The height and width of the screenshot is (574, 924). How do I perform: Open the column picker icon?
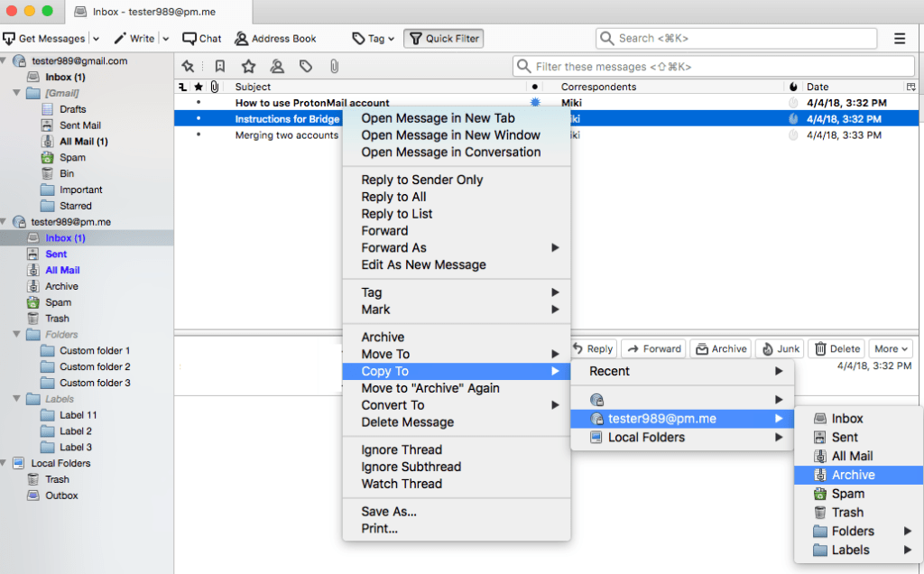(911, 88)
